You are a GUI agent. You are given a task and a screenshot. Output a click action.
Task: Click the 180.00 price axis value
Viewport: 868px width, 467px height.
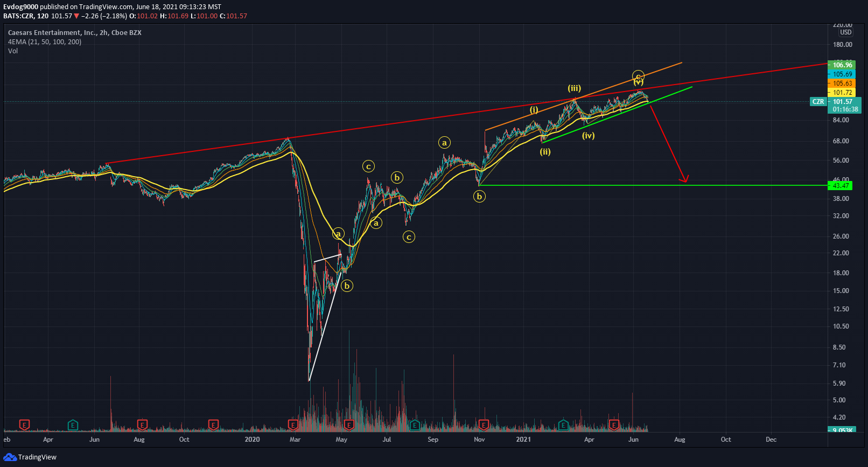(843, 45)
